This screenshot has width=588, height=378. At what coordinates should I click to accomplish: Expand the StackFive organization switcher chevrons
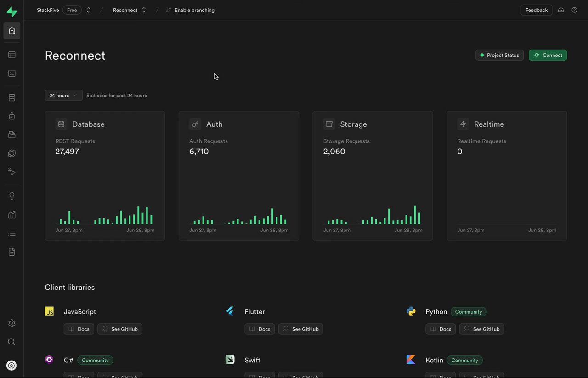(x=88, y=10)
